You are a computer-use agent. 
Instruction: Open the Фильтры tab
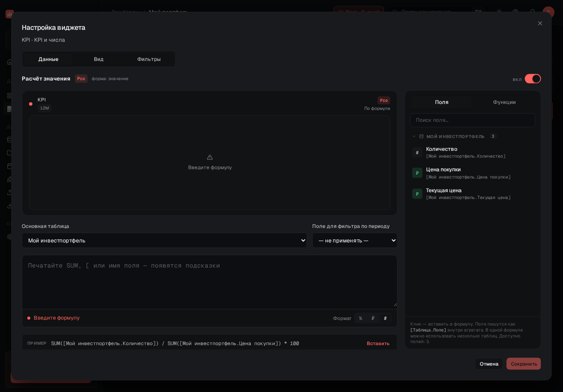149,59
